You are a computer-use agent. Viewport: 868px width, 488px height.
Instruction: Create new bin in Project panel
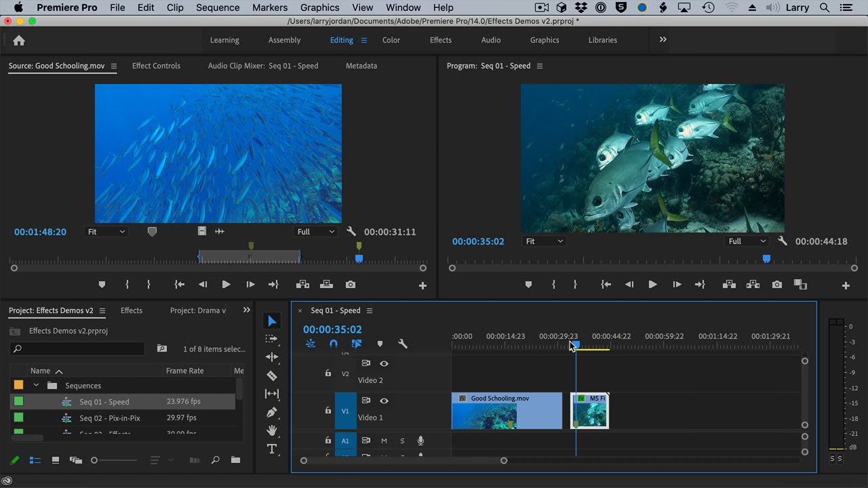[235, 460]
